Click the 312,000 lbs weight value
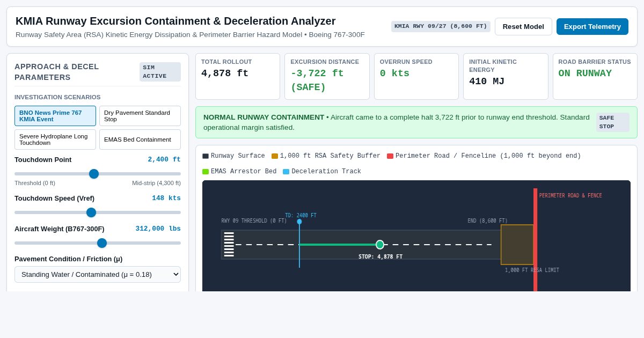This screenshot has width=644, height=338. point(158,229)
